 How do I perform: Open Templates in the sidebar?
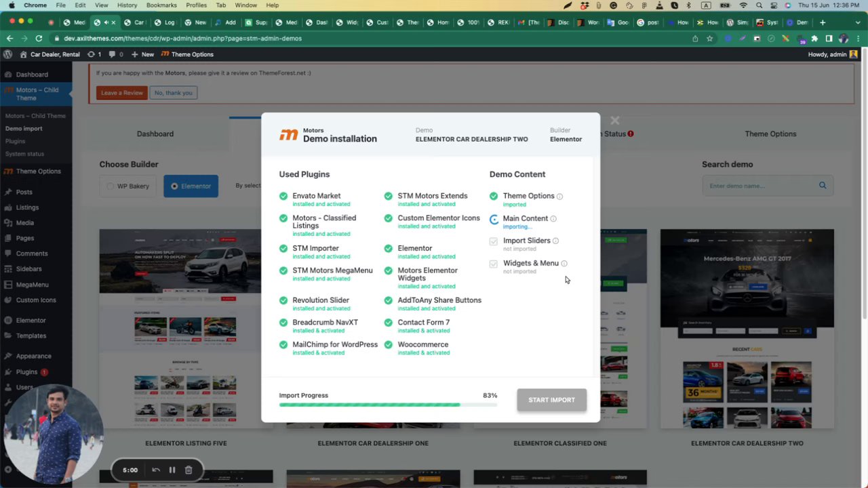(x=31, y=336)
